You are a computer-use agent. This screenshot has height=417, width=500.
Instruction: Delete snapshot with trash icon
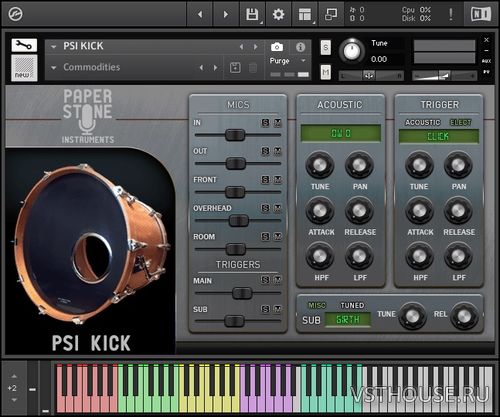pos(253,68)
